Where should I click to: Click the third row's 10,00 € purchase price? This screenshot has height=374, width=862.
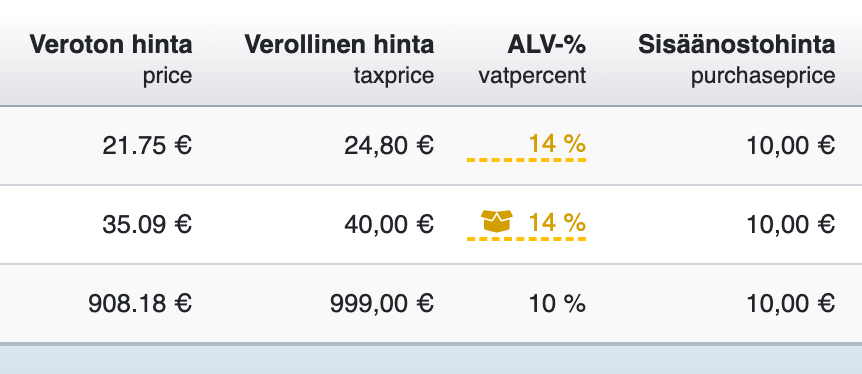point(791,303)
